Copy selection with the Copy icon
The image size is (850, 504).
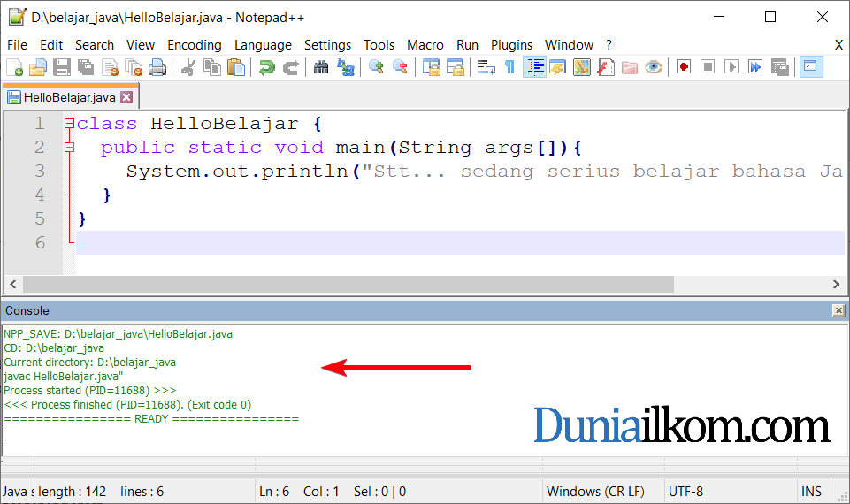click(212, 67)
